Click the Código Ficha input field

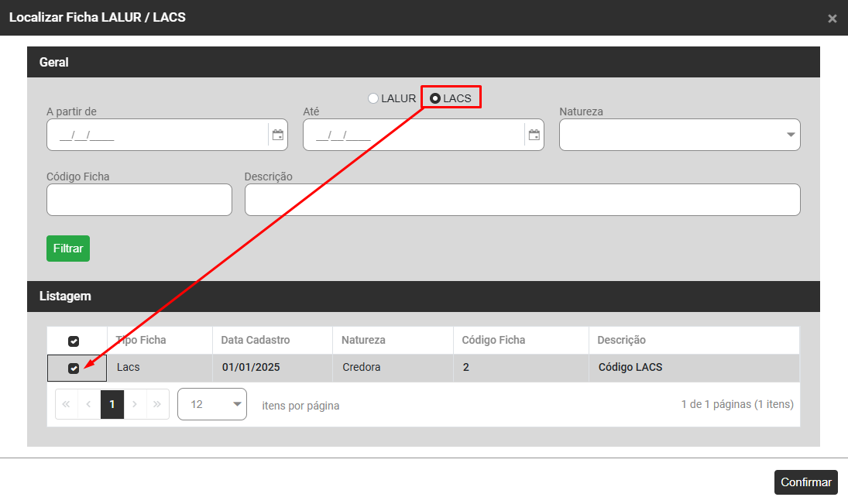139,200
